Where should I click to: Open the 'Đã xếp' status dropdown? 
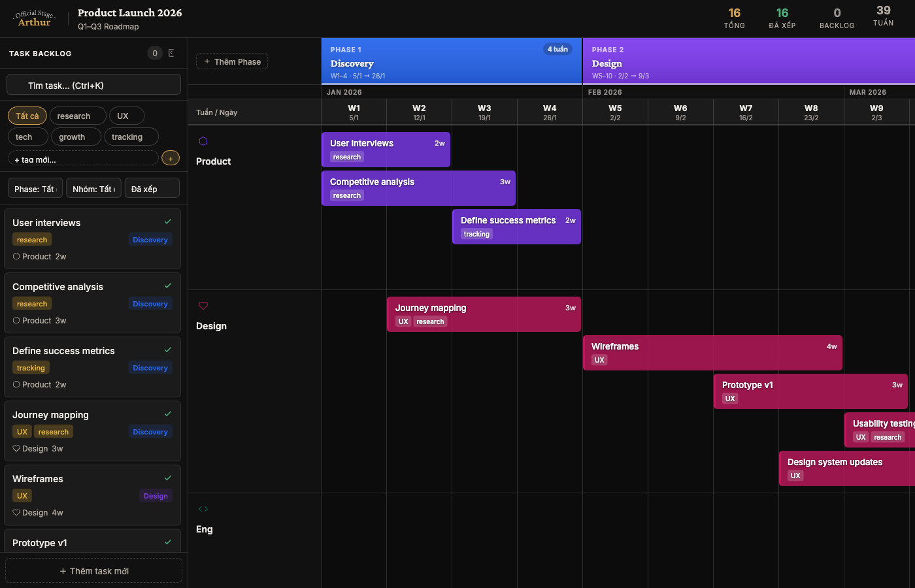(152, 188)
